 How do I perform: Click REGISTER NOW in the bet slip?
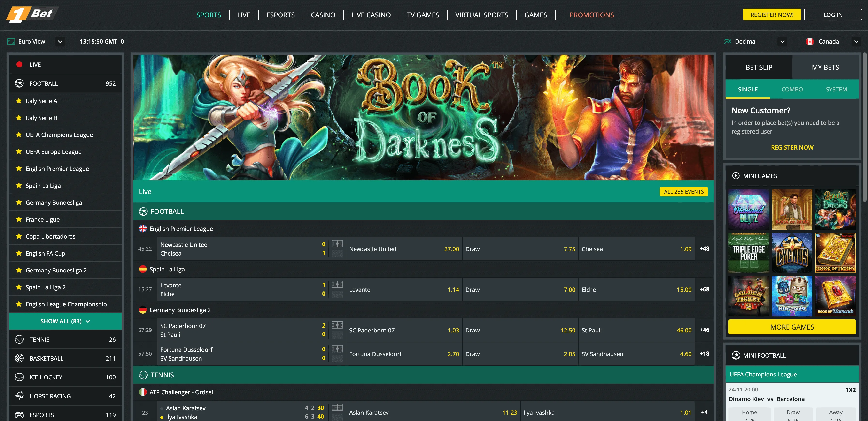click(x=792, y=147)
